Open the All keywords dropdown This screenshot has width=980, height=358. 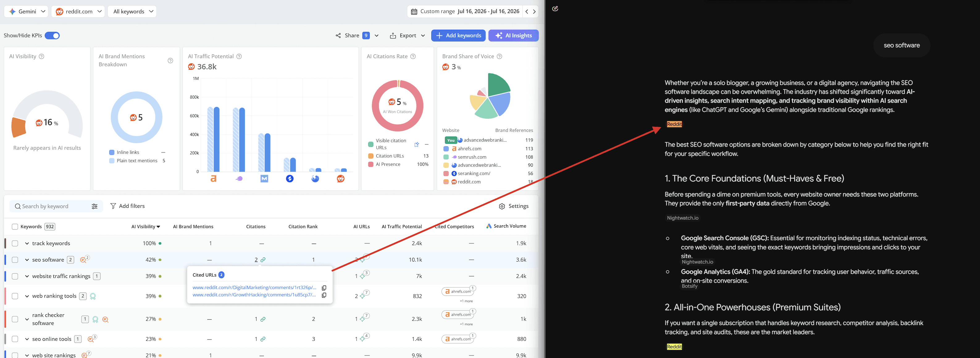132,11
